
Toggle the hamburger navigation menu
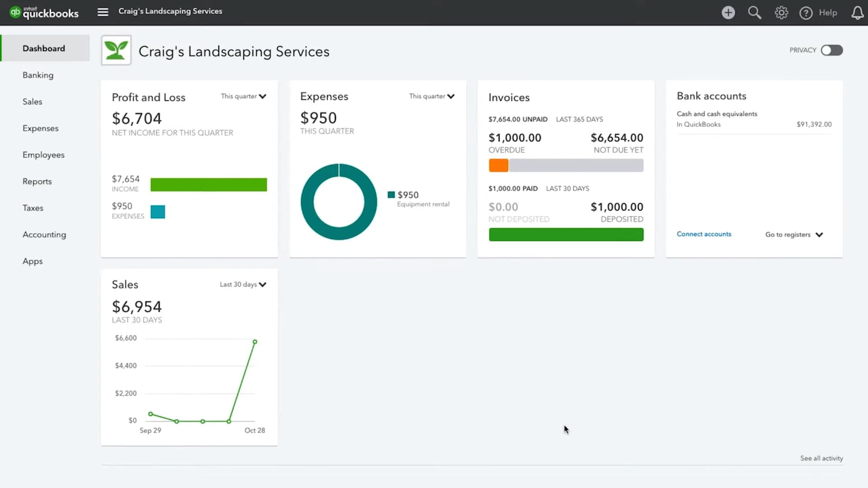click(x=103, y=12)
